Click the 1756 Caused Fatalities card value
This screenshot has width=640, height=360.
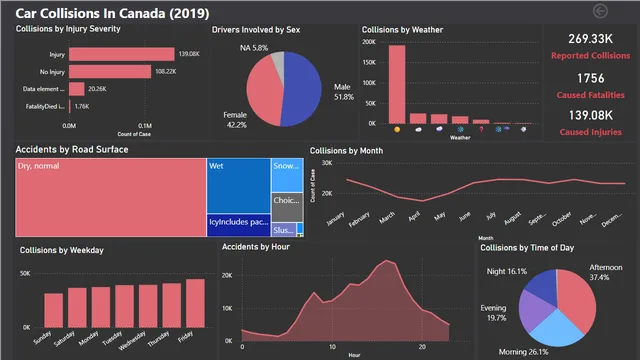[x=591, y=78]
